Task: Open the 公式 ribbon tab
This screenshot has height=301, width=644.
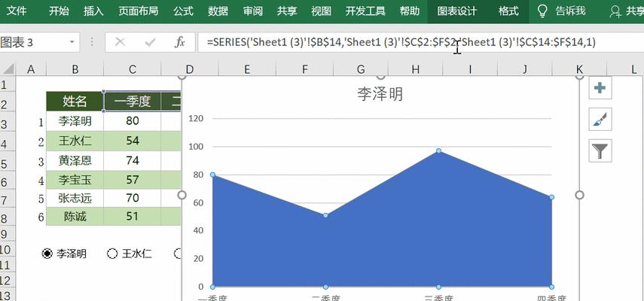Action: 183,11
